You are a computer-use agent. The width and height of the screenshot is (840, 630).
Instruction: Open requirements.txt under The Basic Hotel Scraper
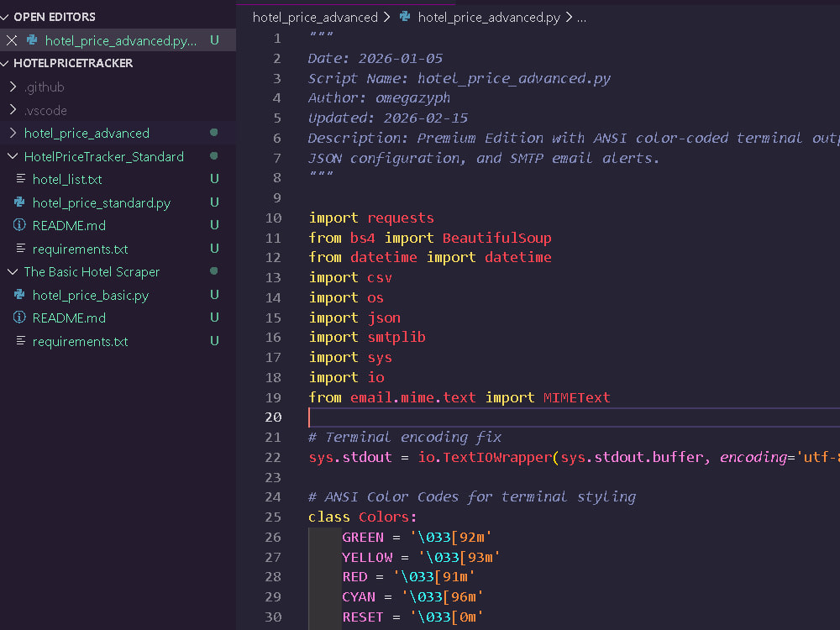[x=81, y=341]
